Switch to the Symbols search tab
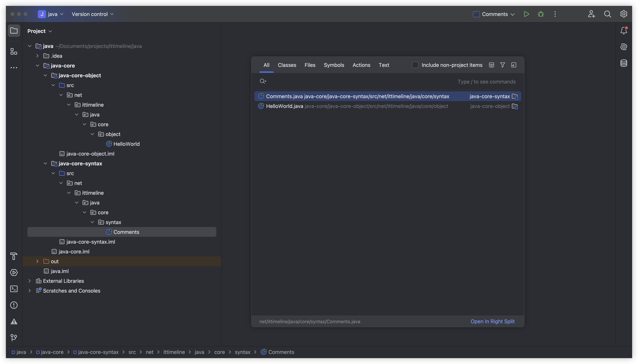 [x=334, y=65]
